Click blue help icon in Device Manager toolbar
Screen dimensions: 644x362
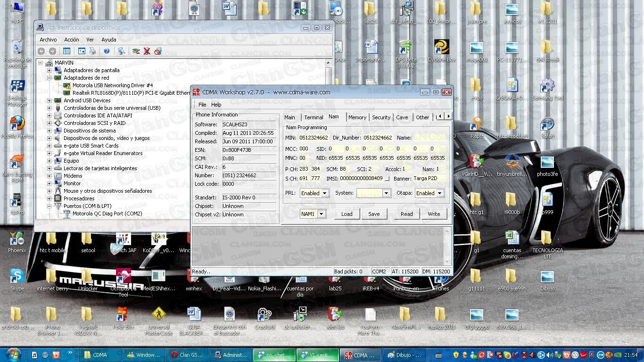tap(107, 51)
